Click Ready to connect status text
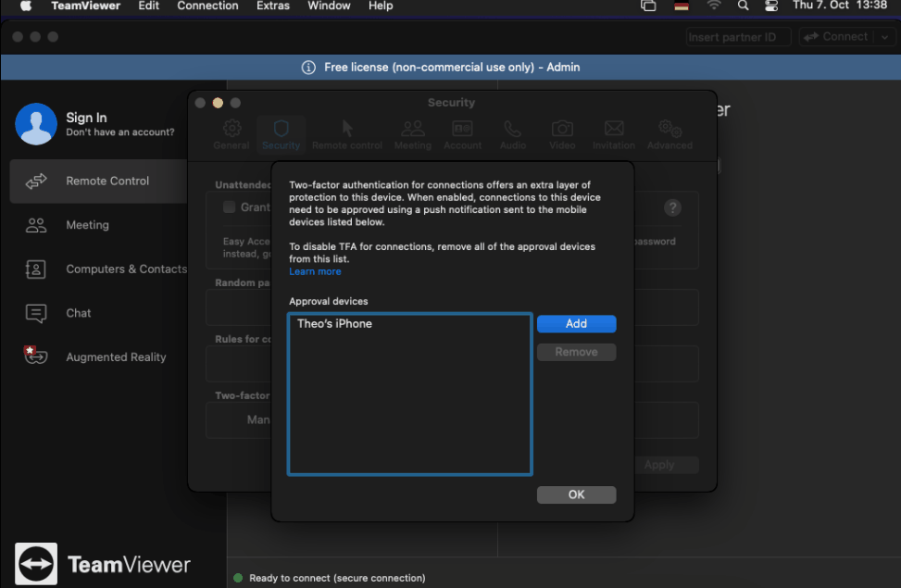 click(337, 578)
